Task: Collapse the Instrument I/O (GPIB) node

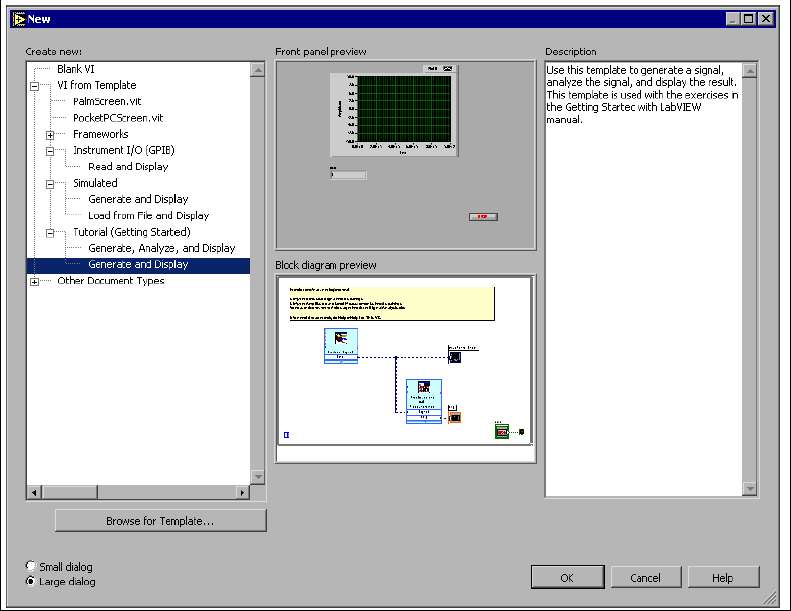Action: pos(50,151)
